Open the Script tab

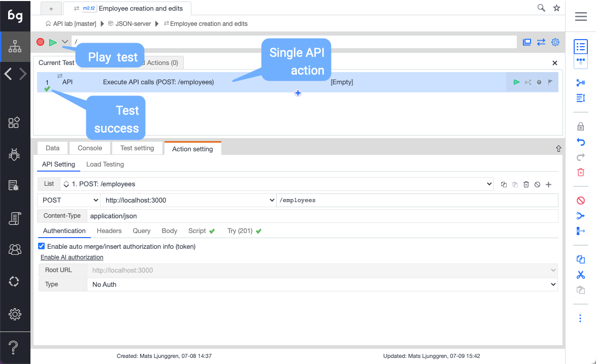coord(201,231)
